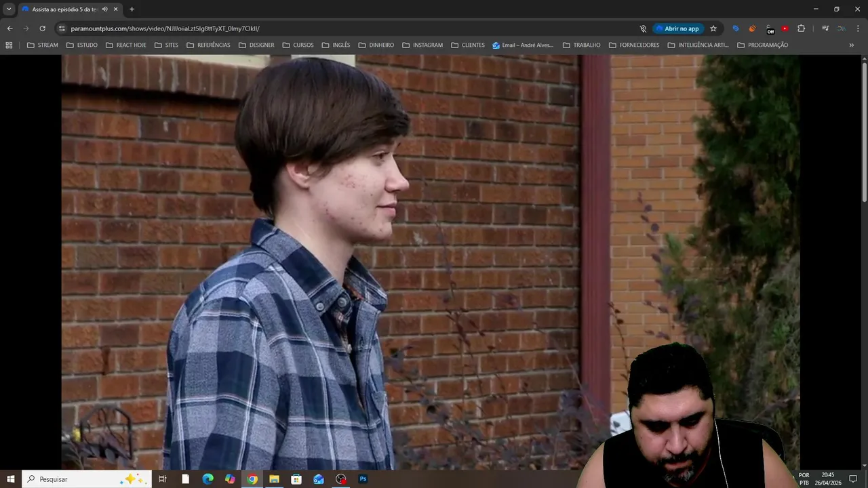The image size is (868, 488).
Task: Click the forward navigation arrow
Action: coord(26,28)
